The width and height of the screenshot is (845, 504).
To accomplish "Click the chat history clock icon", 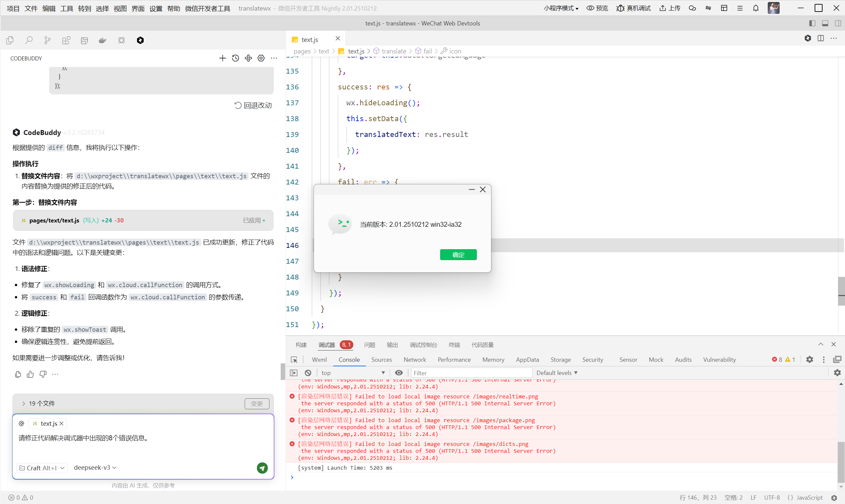I will coord(235,58).
